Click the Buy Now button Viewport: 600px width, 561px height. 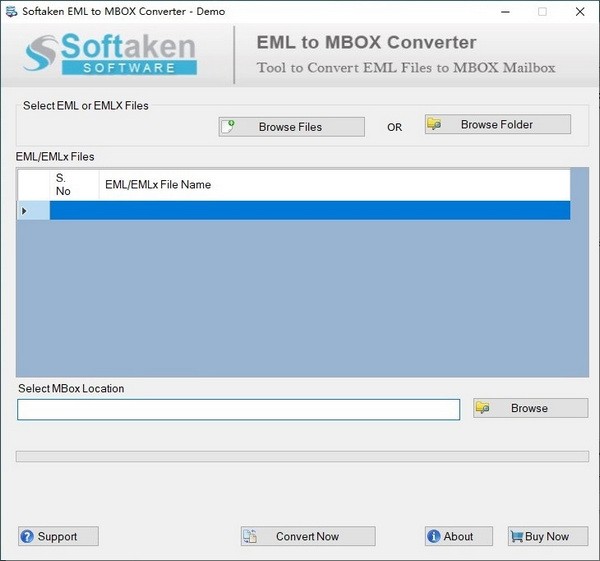[x=548, y=536]
